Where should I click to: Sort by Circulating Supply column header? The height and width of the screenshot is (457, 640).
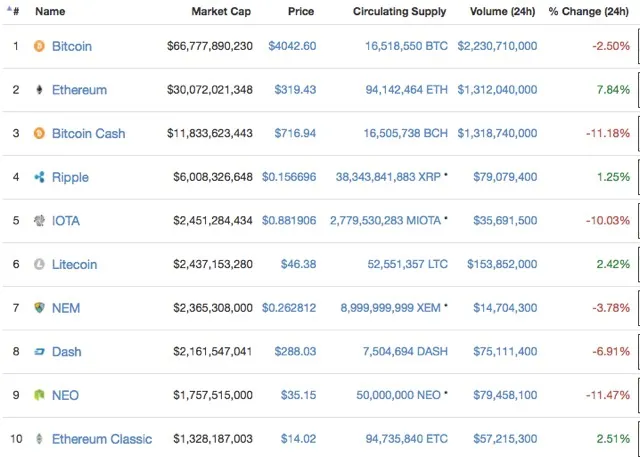coord(400,11)
